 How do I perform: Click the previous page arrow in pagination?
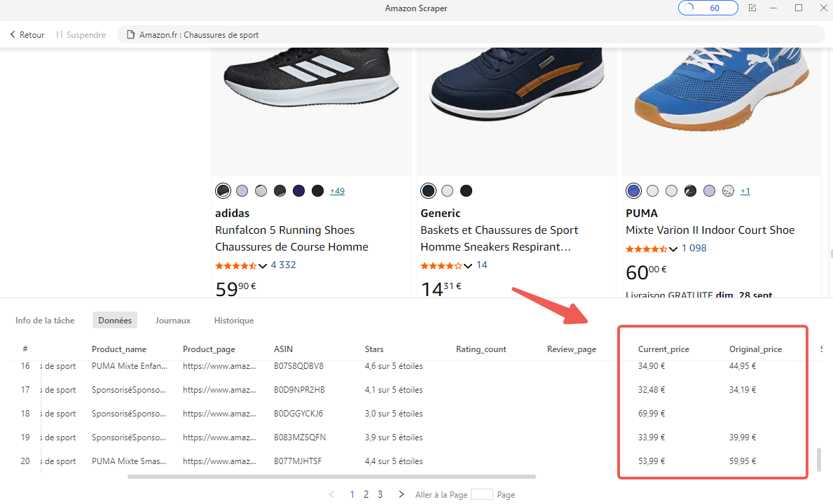point(331,494)
